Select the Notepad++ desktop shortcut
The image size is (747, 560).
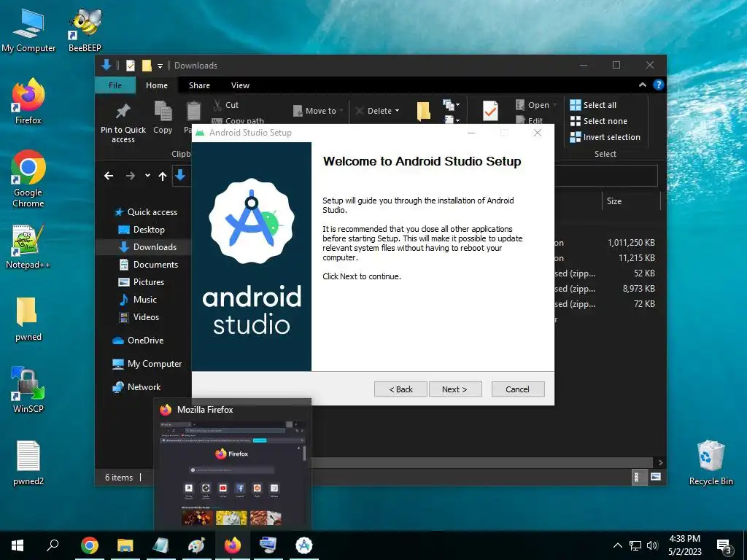pyautogui.click(x=28, y=246)
